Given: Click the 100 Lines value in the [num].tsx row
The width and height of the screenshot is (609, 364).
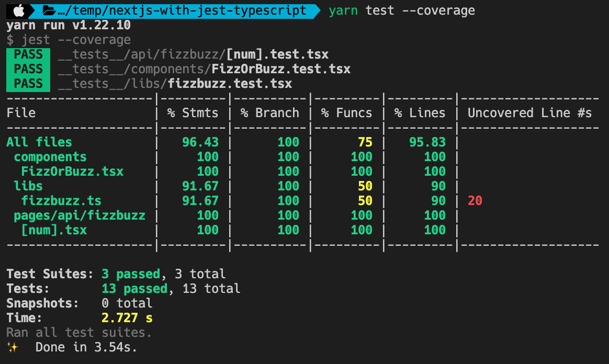Looking at the screenshot, I should coord(435,230).
